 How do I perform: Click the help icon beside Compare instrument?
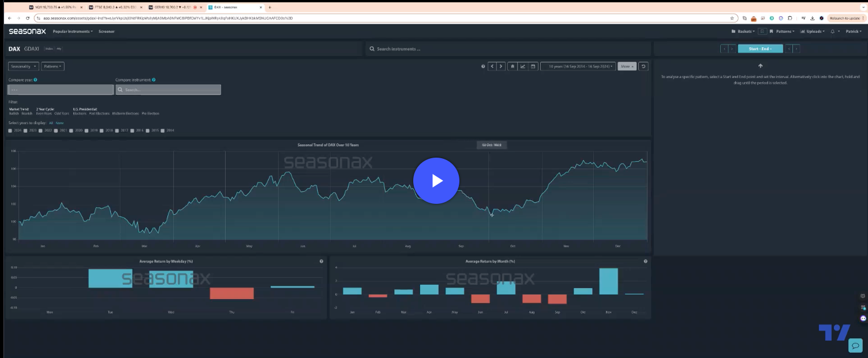coord(154,80)
